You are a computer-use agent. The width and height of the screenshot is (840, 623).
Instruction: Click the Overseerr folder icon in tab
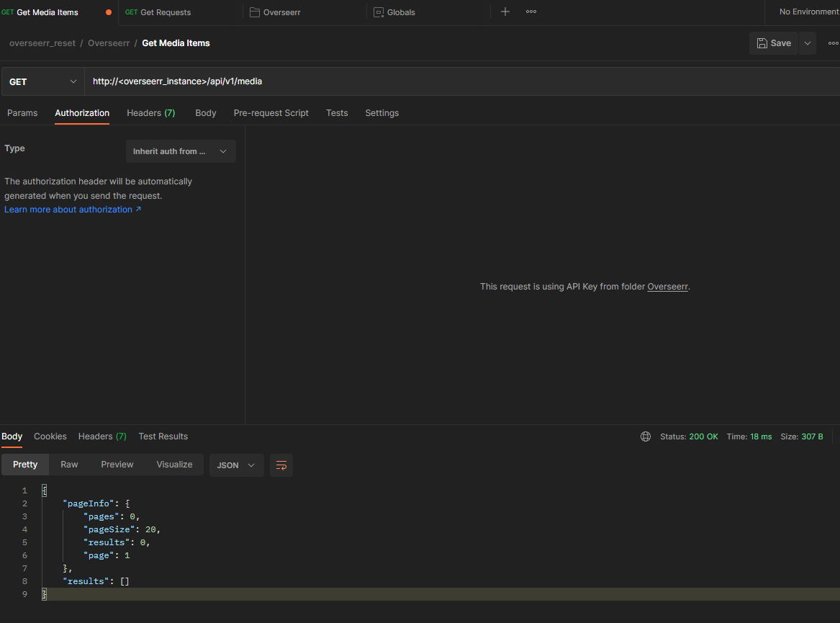[255, 12]
